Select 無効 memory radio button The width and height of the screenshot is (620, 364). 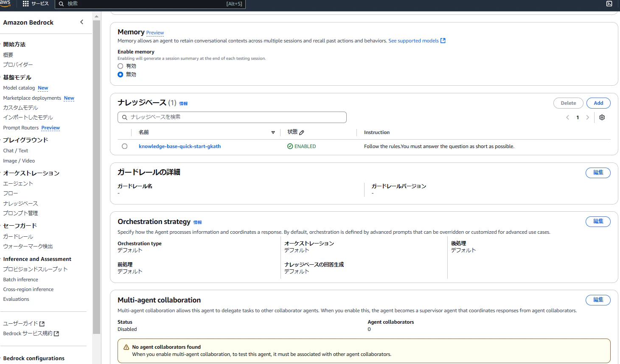coord(121,75)
